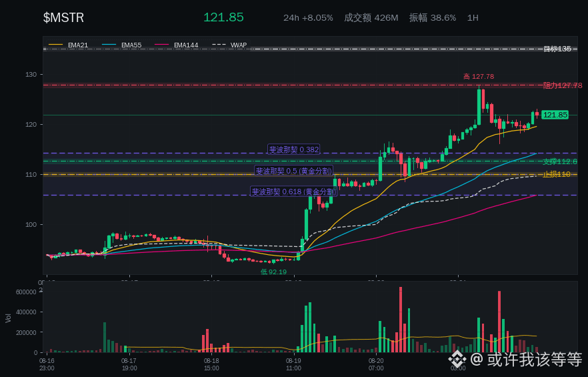588x377 pixels.
Task: Click the 斐波那契 0.618 (黄金分割) label
Action: point(294,192)
